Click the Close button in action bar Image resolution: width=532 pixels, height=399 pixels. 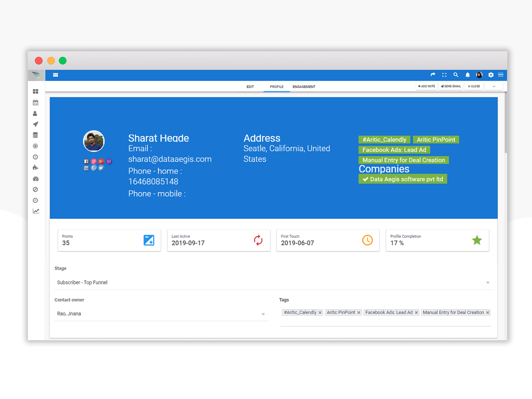[474, 86]
